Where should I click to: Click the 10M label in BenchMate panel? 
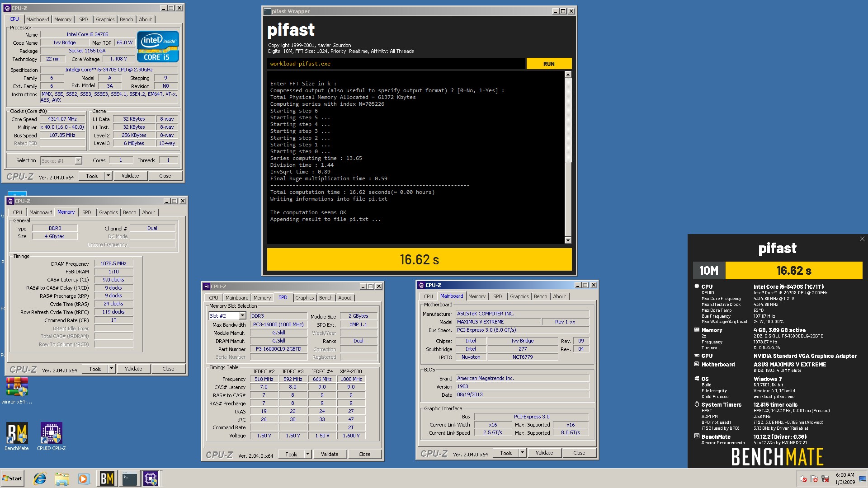pyautogui.click(x=709, y=271)
